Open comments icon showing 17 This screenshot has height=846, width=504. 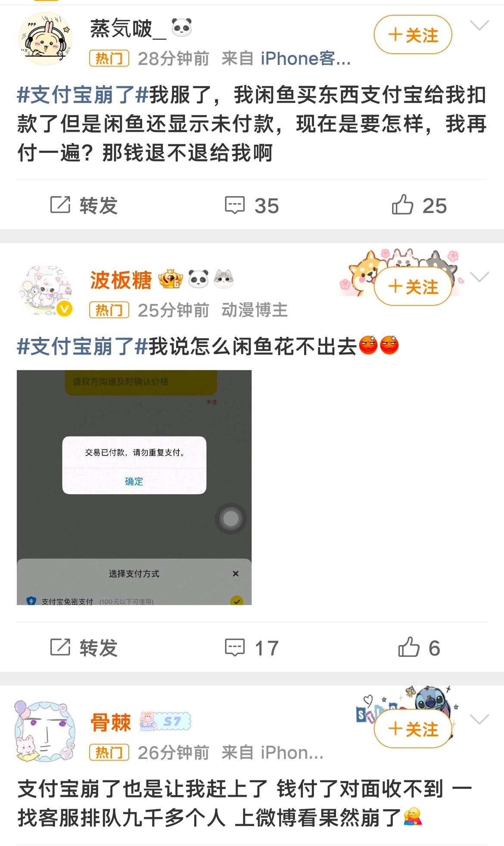click(235, 647)
